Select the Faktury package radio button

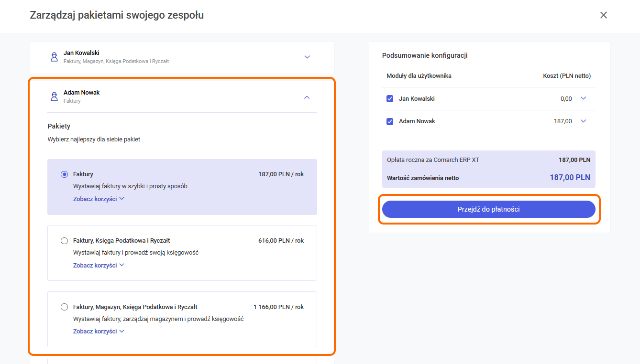pyautogui.click(x=64, y=174)
